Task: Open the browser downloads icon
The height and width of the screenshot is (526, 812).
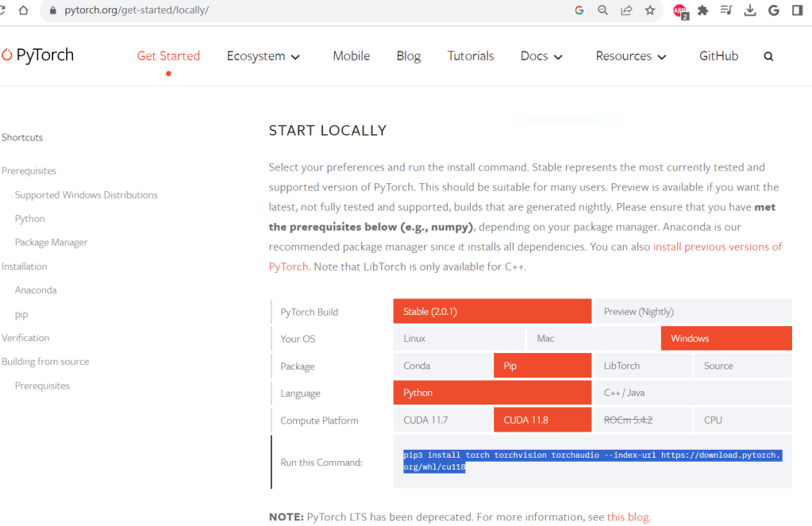Action: (750, 11)
